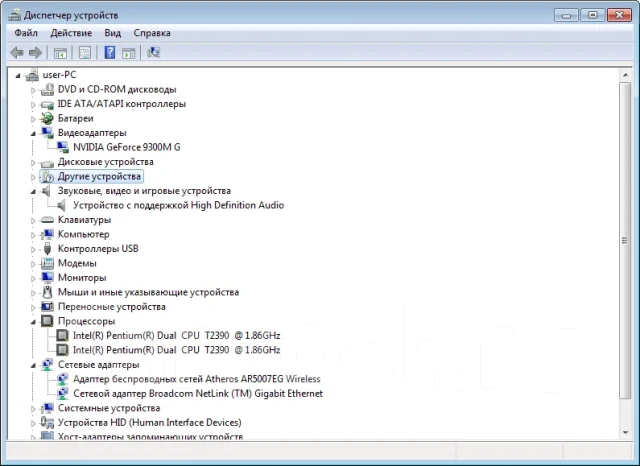Click the Контроллеры USB plug icon
This screenshot has height=466, width=640.
pyautogui.click(x=47, y=249)
